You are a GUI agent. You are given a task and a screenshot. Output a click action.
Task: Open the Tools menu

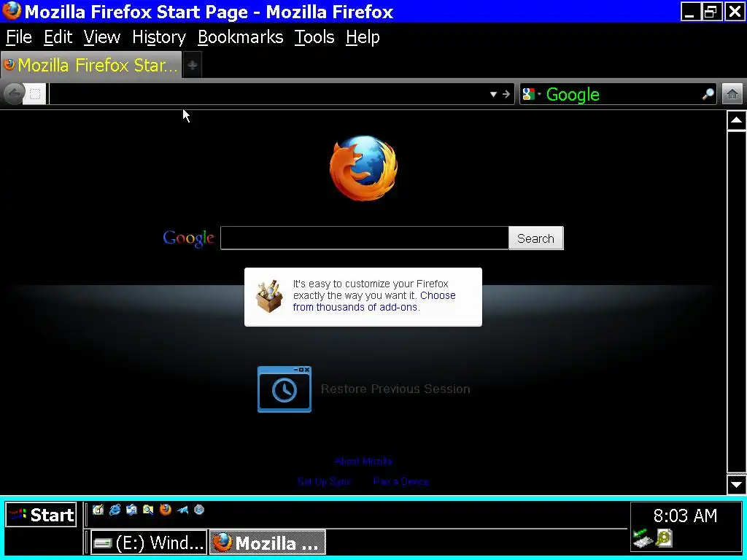pyautogui.click(x=314, y=37)
